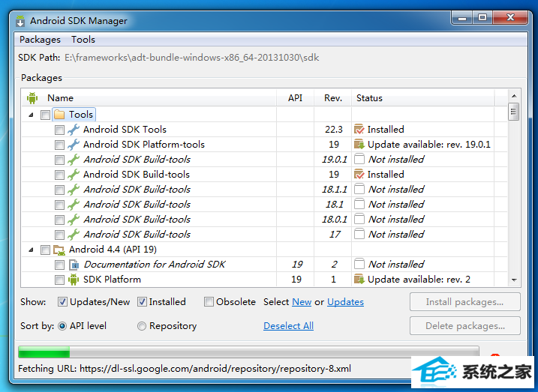Click the package list scroll up arrow

(514, 96)
